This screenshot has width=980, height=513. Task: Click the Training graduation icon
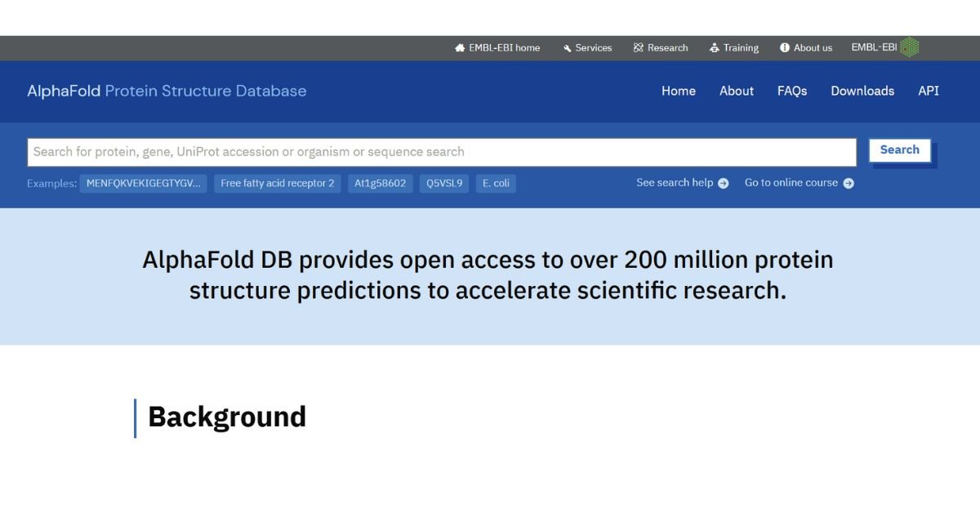[714, 47]
